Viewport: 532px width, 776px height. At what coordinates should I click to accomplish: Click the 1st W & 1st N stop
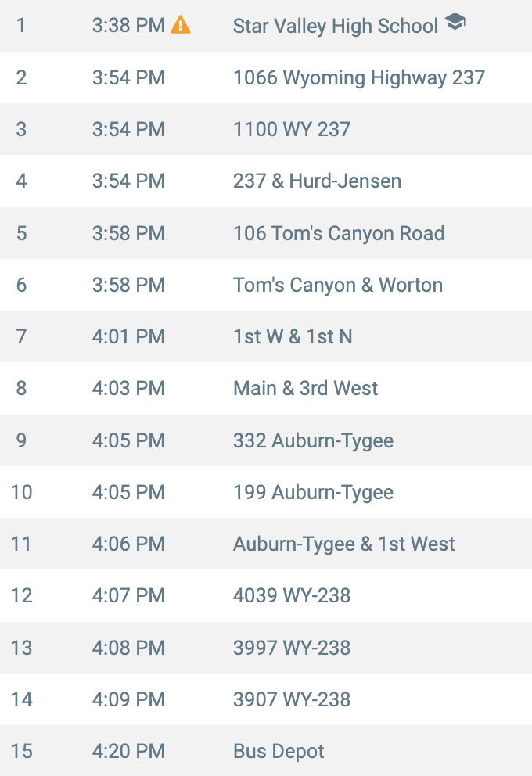click(266, 336)
